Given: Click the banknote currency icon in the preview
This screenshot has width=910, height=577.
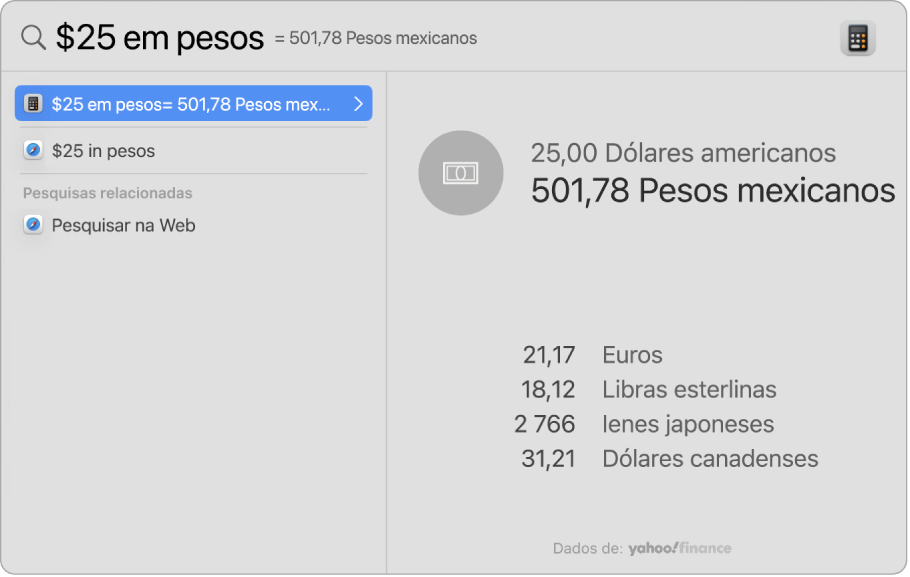Looking at the screenshot, I should click(461, 172).
